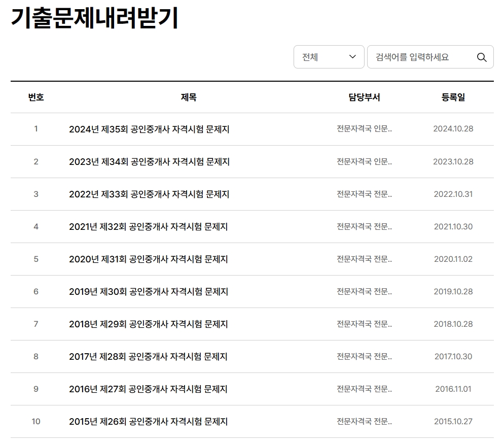The height and width of the screenshot is (443, 504).
Task: Select the 2022년 제33회 exam paper entry
Action: pyautogui.click(x=149, y=194)
